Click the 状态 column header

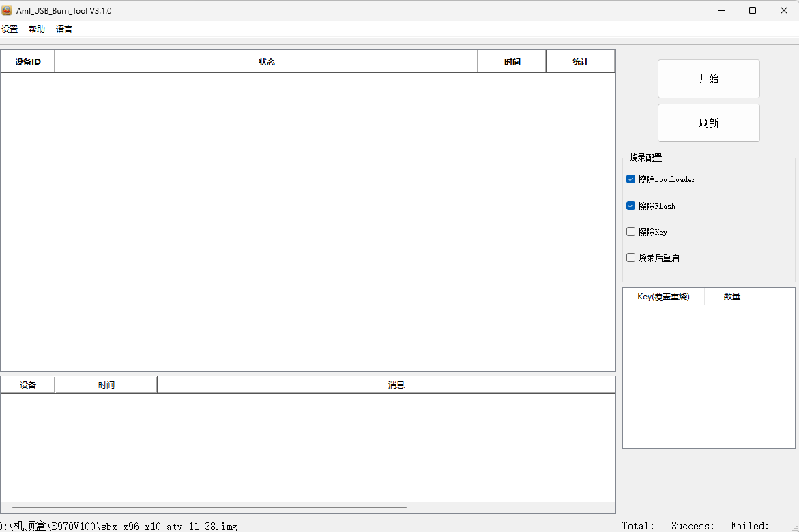pos(267,61)
